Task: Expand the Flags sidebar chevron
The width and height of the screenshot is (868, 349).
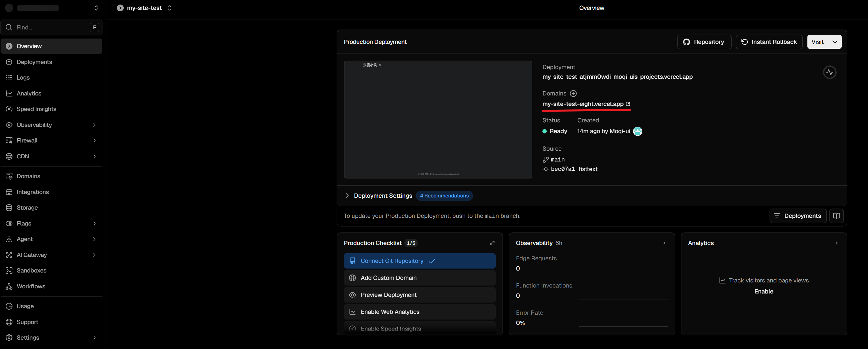Action: (94, 224)
